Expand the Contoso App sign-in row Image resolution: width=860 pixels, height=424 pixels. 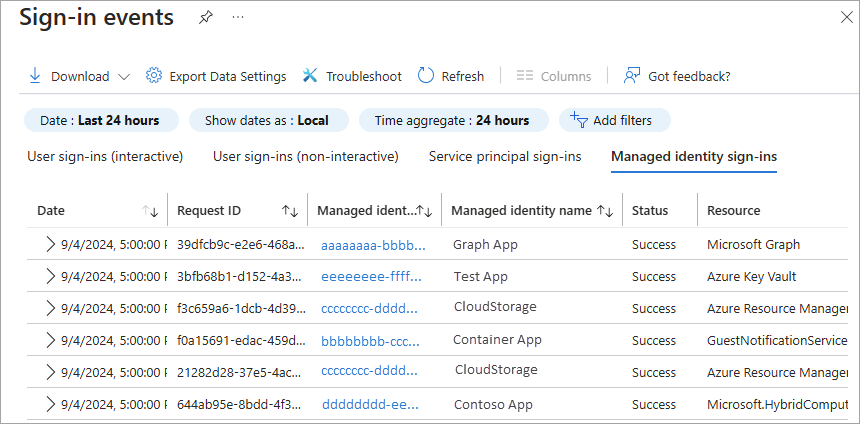[49, 405]
